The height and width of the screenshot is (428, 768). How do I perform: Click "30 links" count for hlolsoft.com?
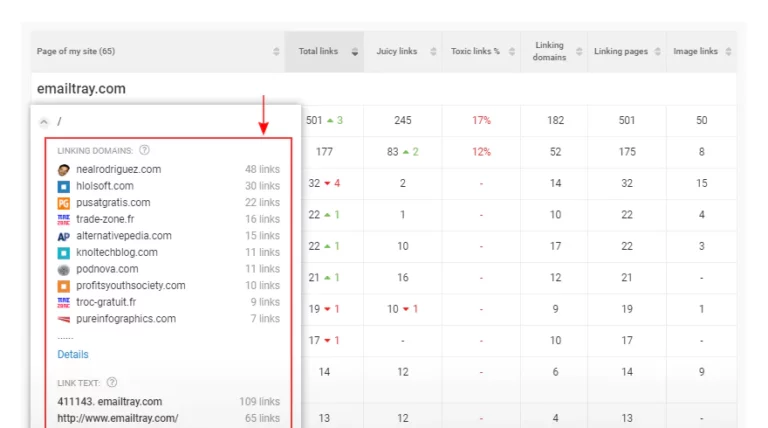(263, 186)
